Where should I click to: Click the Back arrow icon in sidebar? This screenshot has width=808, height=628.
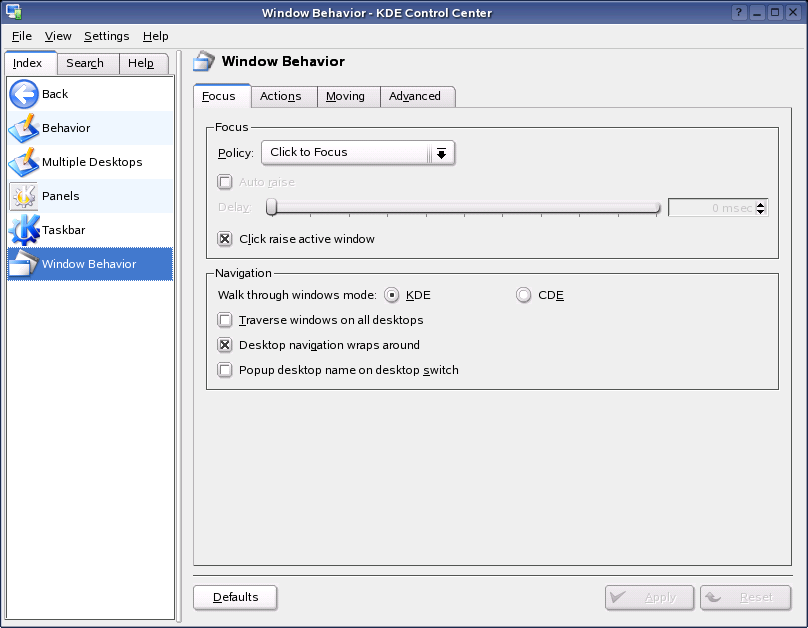(x=24, y=94)
